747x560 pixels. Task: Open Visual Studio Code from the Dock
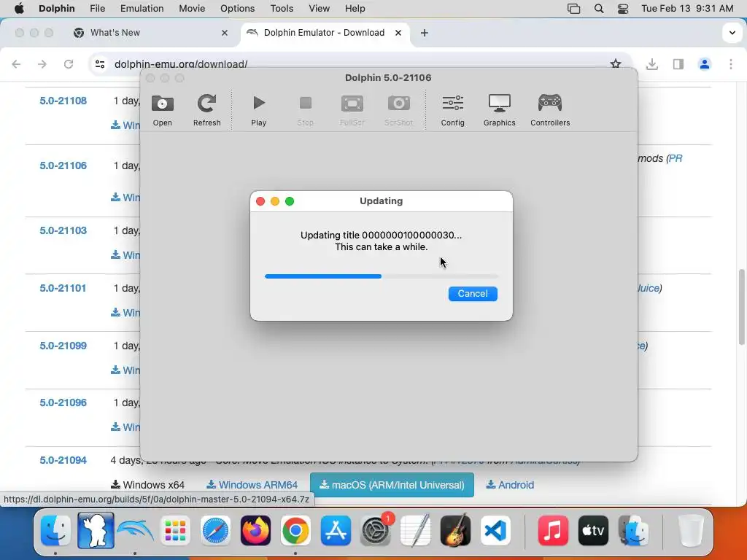[495, 530]
